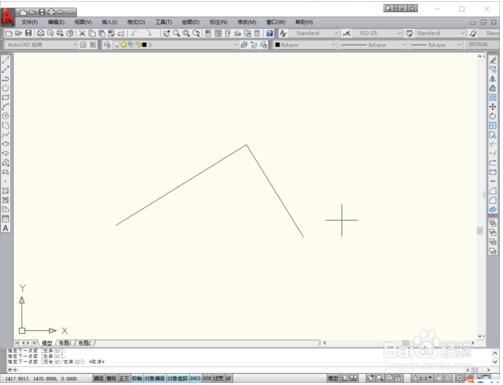
Task: Click the Rotate tool in modify toolbar
Action: click(x=493, y=116)
